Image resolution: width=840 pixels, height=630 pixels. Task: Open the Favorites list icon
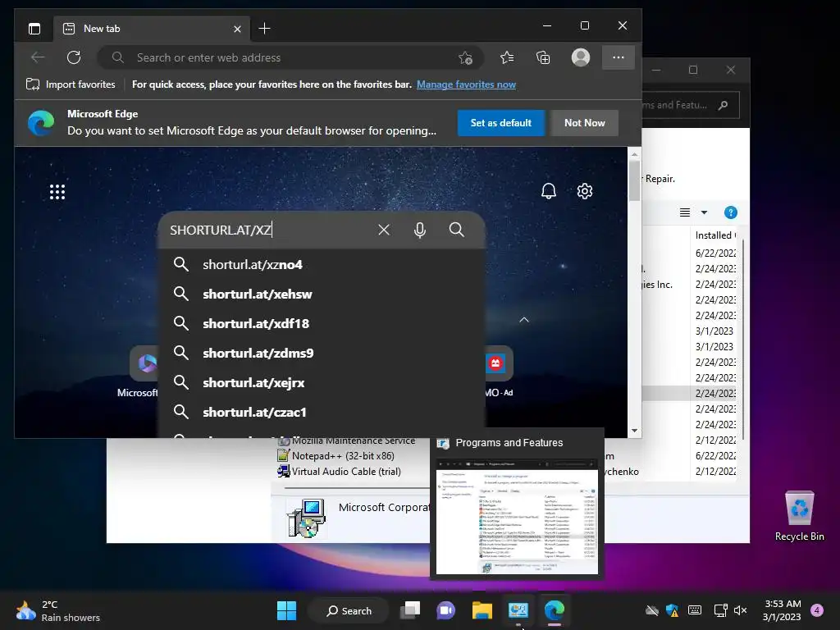(507, 57)
